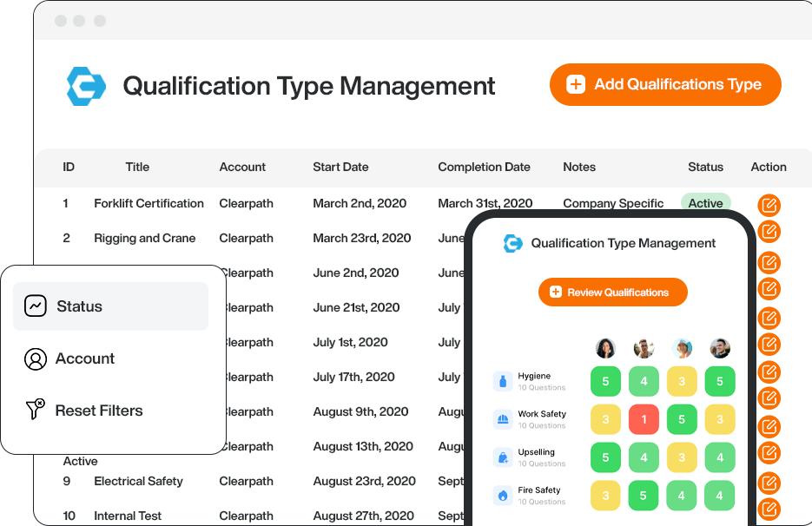Sort by the Start Date column header

[340, 167]
